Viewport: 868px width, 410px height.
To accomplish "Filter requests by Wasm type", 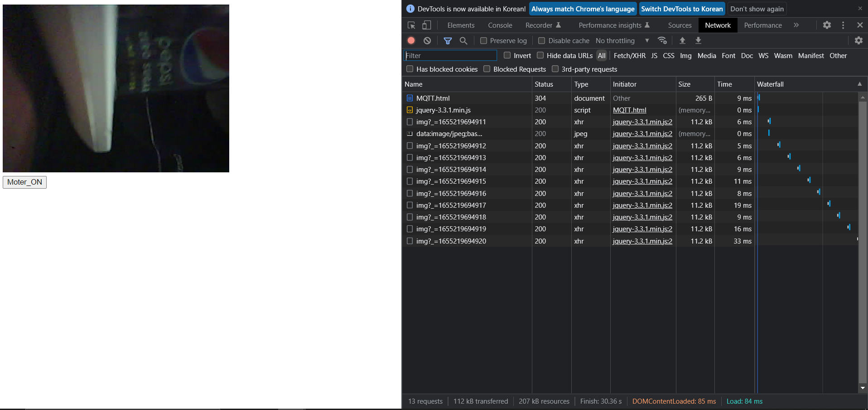I will (x=783, y=55).
